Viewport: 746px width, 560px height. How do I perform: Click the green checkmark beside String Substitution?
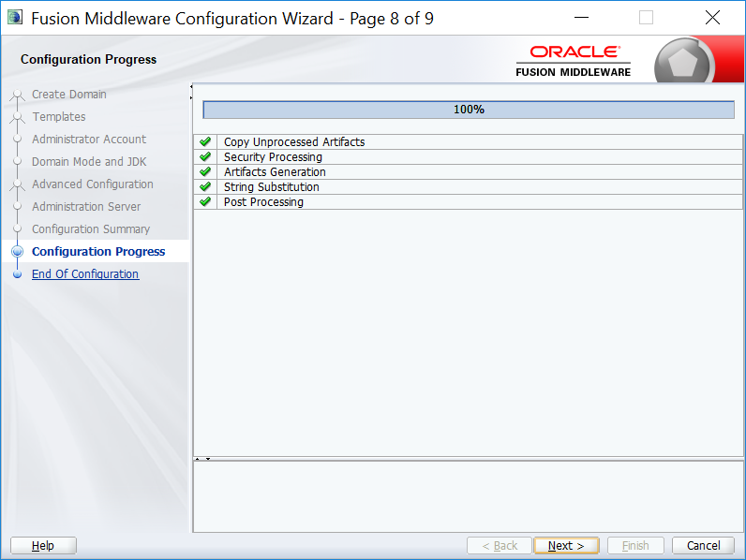coord(205,187)
